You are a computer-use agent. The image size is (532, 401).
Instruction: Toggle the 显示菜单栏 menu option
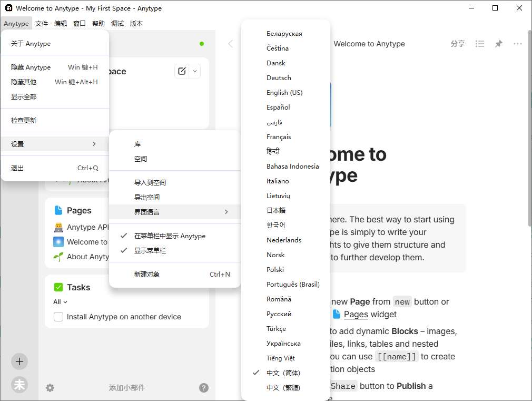coord(150,251)
